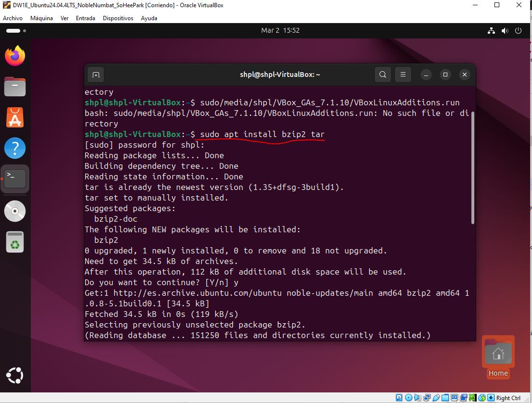The width and height of the screenshot is (532, 403).
Task: Open a new tab in the terminal
Action: [96, 75]
